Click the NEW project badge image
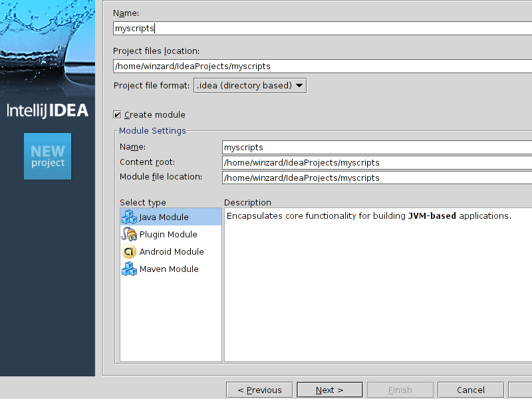This screenshot has height=399, width=532. (x=47, y=156)
